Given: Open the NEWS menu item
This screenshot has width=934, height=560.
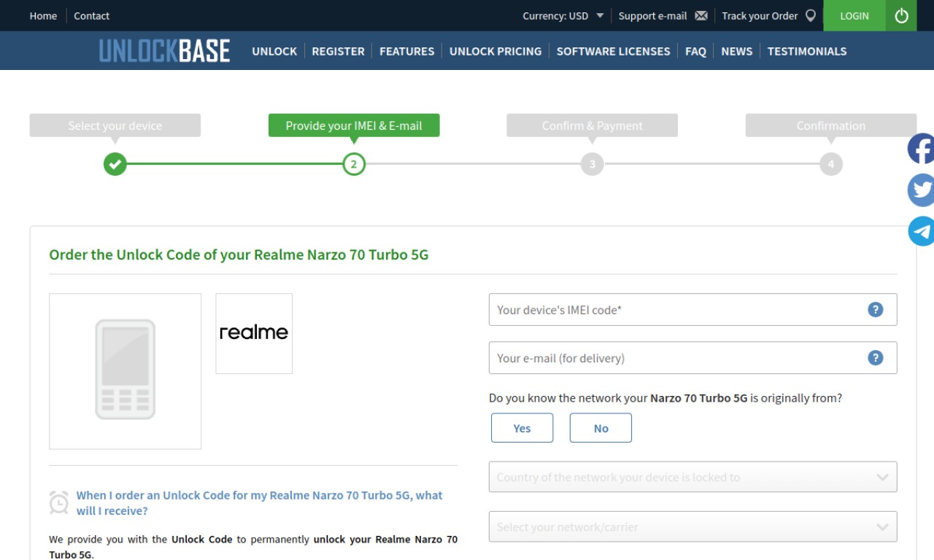Looking at the screenshot, I should click(736, 51).
